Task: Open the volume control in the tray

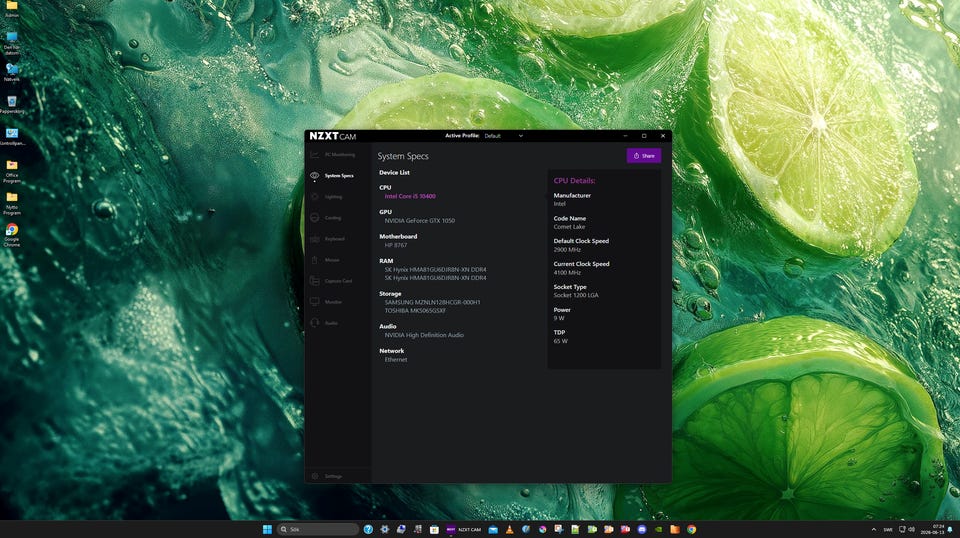Action: point(912,529)
